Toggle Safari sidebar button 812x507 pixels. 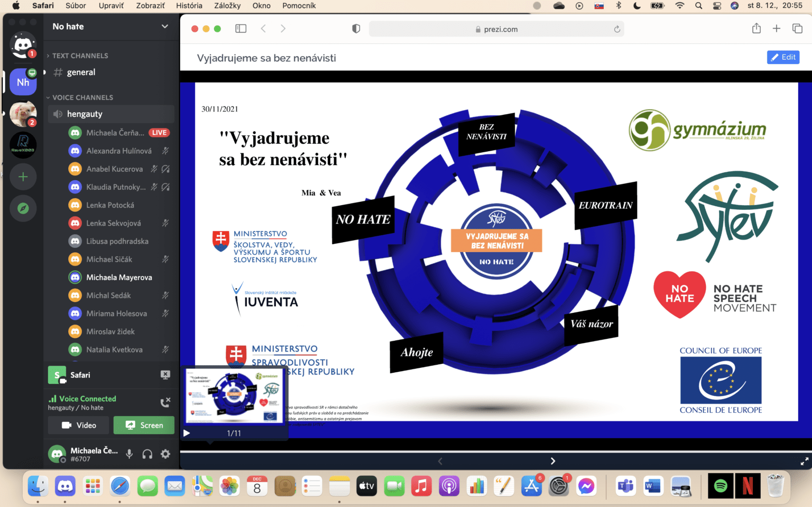point(241,29)
